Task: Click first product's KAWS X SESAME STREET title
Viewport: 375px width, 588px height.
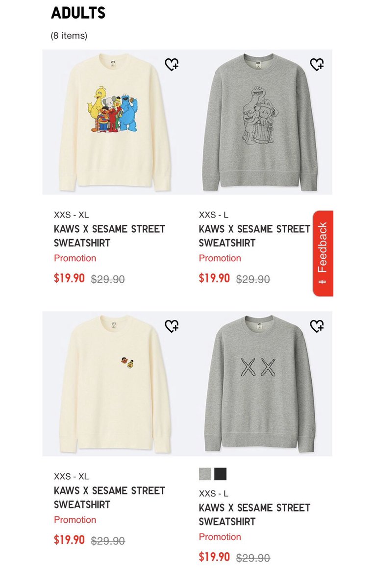Action: 109,236
